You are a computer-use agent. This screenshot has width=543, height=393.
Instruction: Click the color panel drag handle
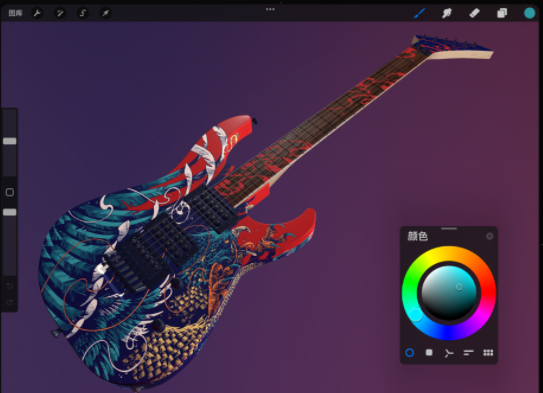click(449, 229)
